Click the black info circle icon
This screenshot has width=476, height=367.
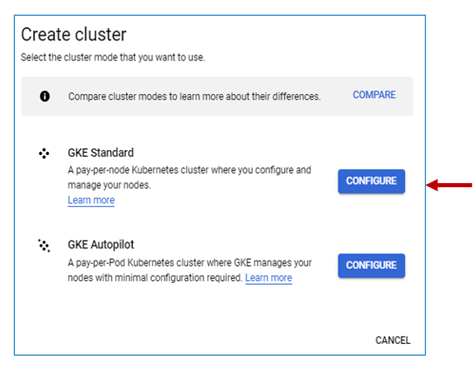click(x=45, y=96)
